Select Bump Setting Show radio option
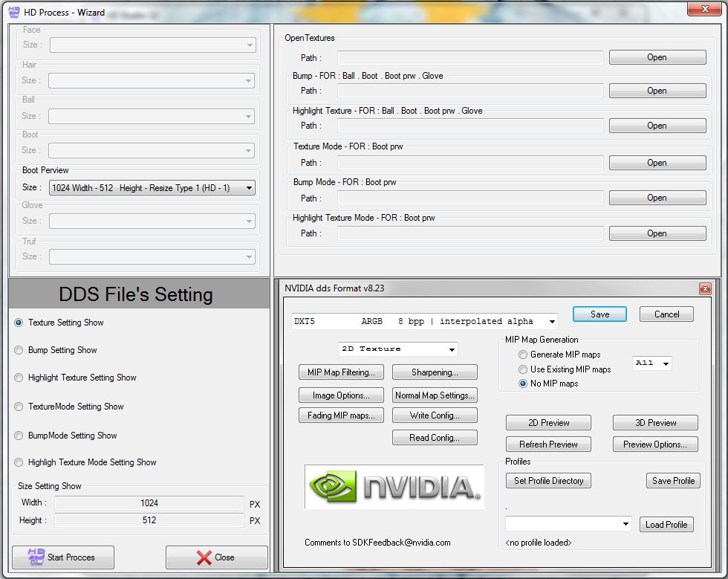728x579 pixels. click(19, 350)
